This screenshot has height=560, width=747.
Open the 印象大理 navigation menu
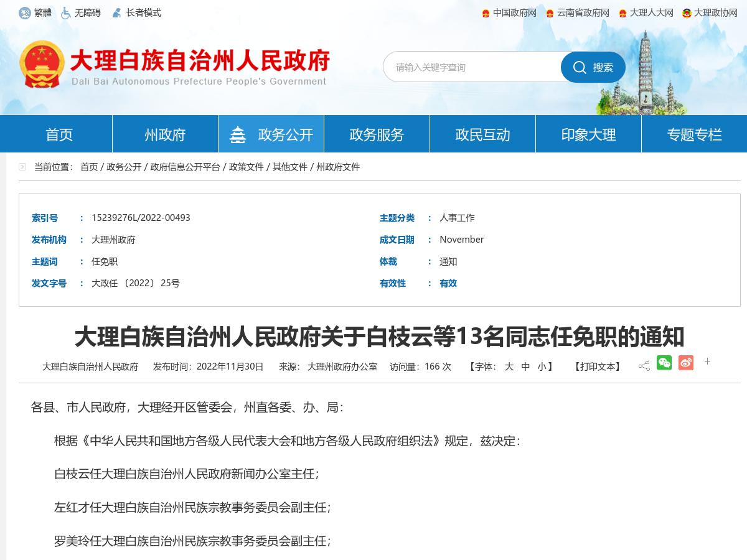[588, 133]
